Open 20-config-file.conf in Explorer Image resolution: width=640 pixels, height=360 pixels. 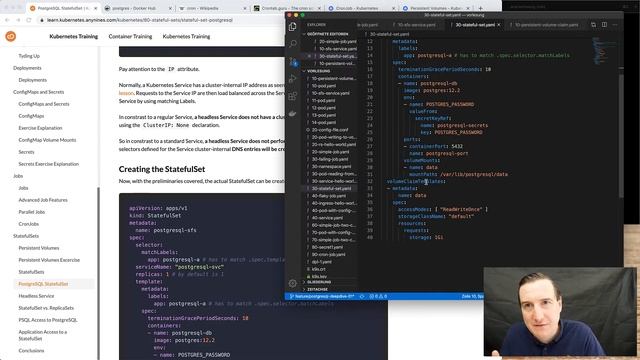(x=330, y=130)
